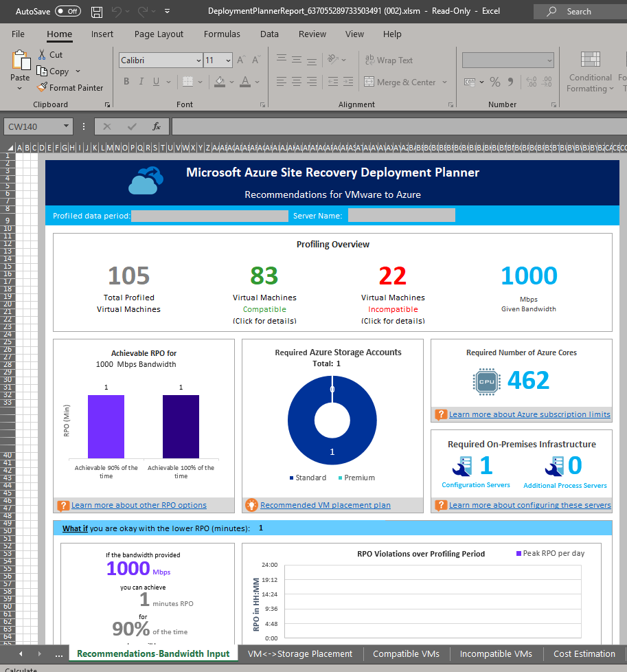
Task: Click the Accounting Number Format icon
Action: [x=470, y=82]
